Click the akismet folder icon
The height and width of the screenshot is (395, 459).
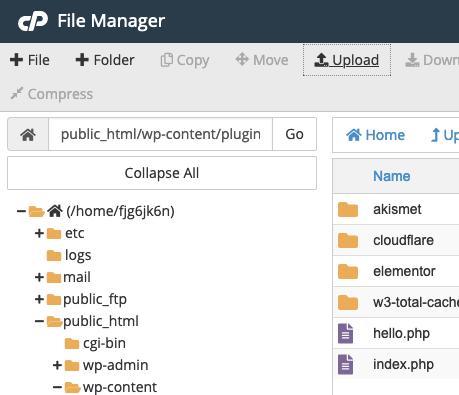point(348,209)
